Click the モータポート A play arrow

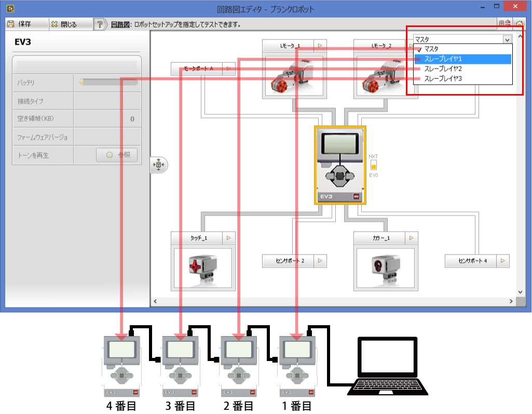click(x=229, y=69)
